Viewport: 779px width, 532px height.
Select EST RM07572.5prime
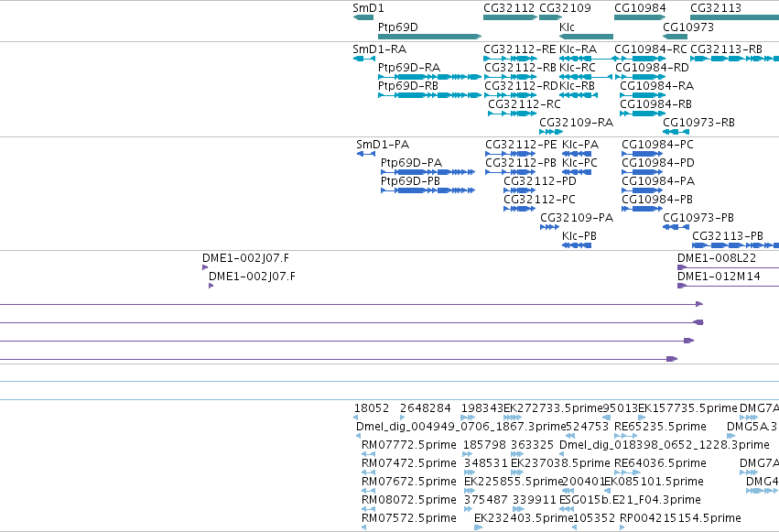point(364,527)
